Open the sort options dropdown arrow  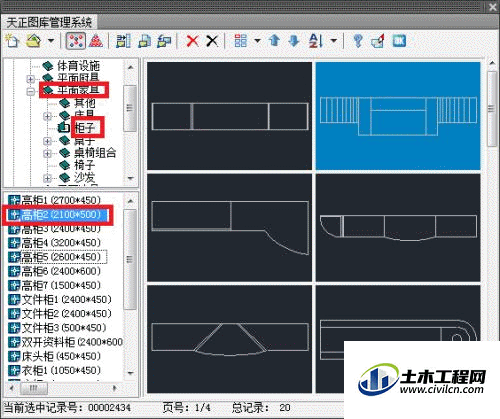pos(333,41)
